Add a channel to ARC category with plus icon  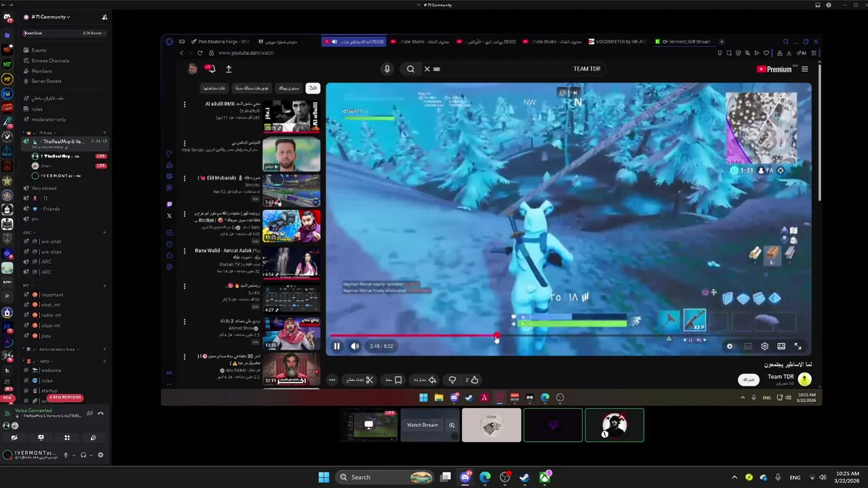click(104, 232)
